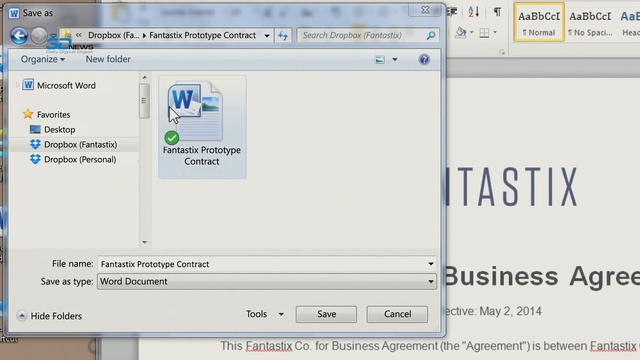The height and width of the screenshot is (360, 640).
Task: Click the Forward arrow in Save as dialog
Action: (x=39, y=36)
